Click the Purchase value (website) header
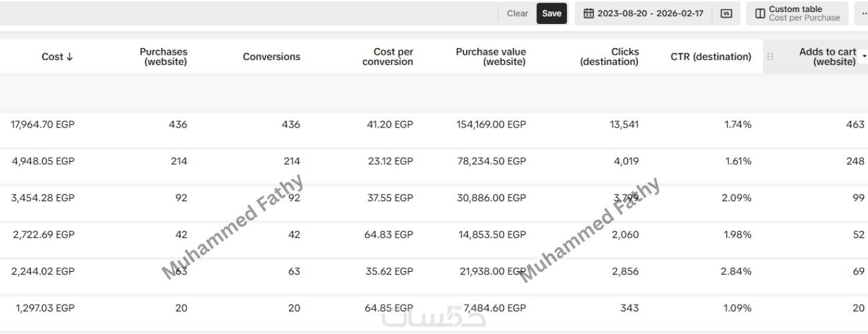 tap(491, 57)
